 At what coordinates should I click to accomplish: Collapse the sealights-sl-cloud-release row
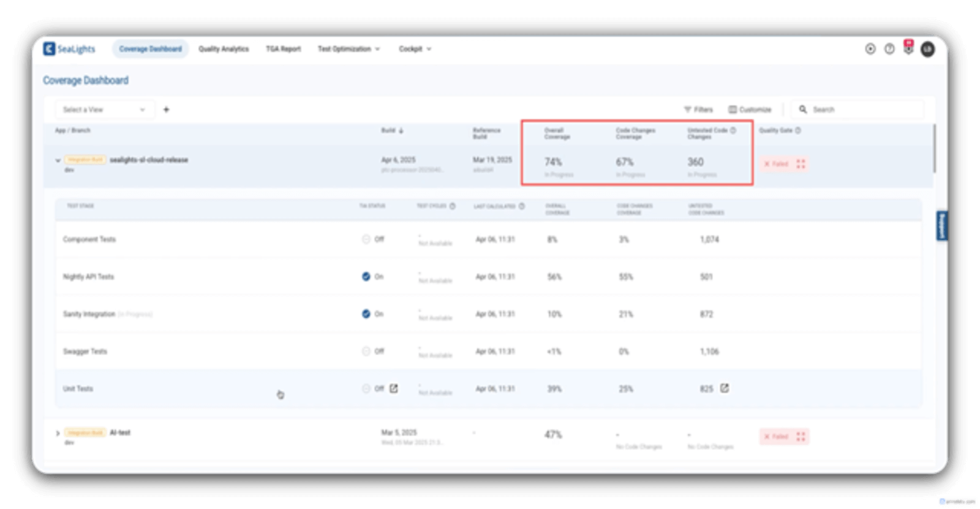58,160
